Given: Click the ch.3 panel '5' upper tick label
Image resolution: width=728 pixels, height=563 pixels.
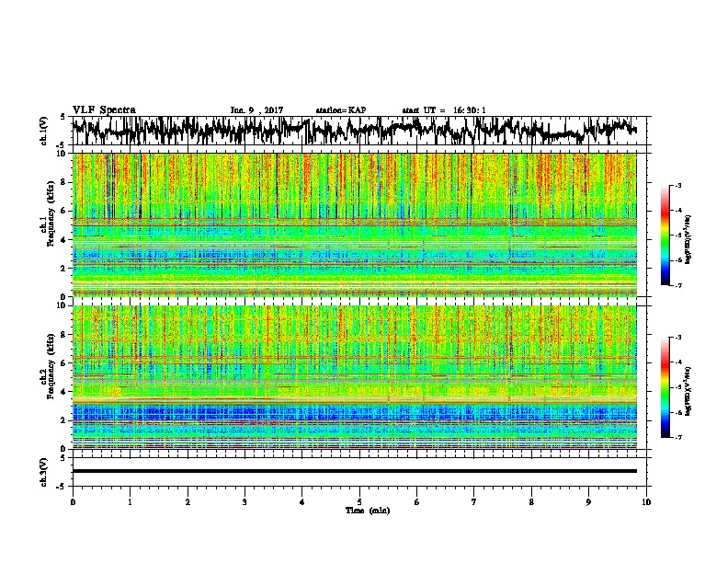Looking at the screenshot, I should (63, 458).
